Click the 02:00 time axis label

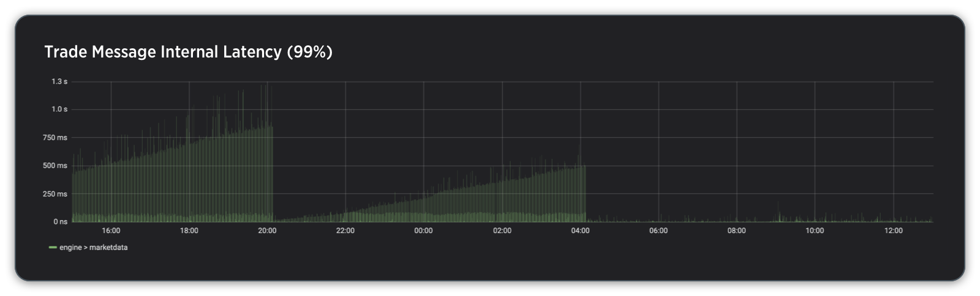(x=502, y=231)
